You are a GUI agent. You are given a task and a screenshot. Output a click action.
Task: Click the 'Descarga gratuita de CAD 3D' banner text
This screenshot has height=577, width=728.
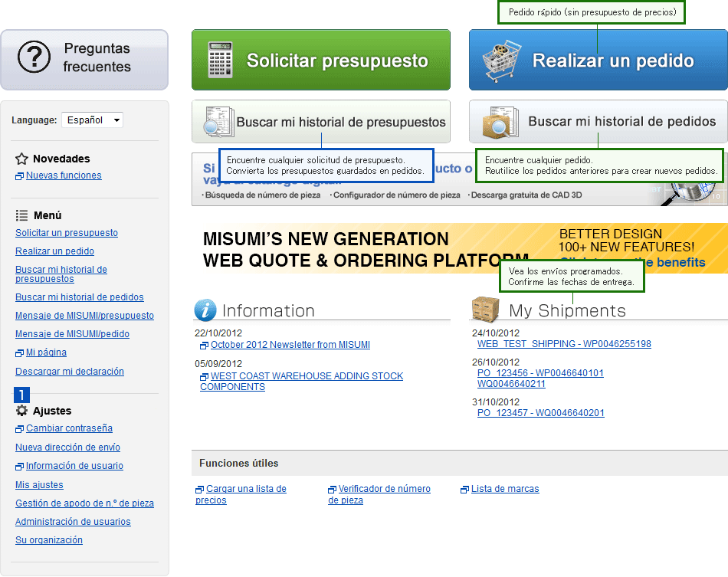click(x=526, y=195)
